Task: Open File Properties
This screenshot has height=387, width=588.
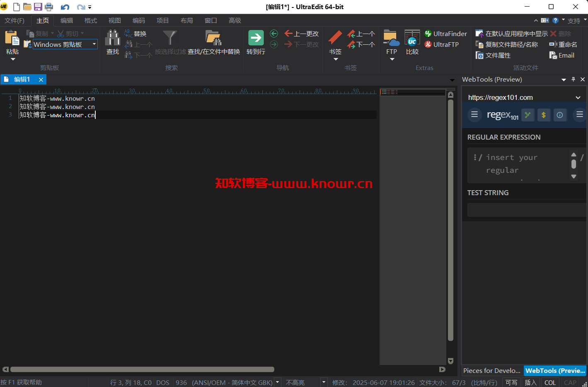Action: tap(493, 55)
